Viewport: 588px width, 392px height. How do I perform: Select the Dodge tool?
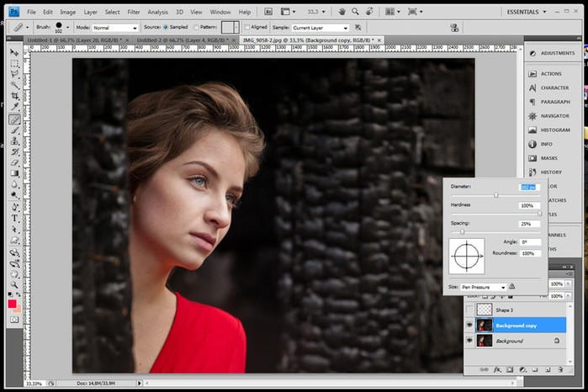tap(14, 195)
